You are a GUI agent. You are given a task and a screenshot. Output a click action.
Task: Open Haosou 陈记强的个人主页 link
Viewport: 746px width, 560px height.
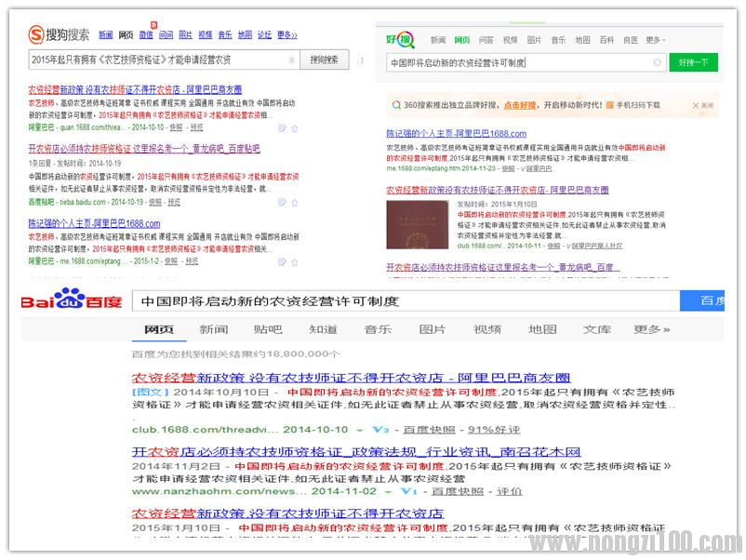click(457, 134)
